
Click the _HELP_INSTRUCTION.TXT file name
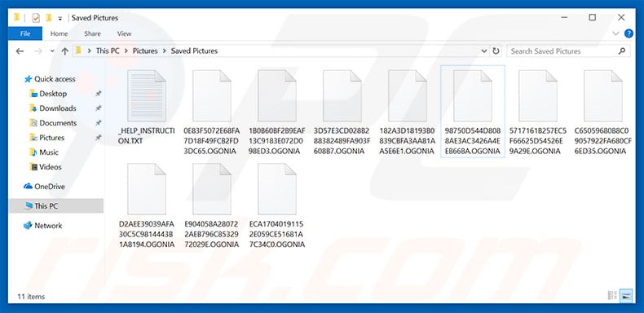click(x=147, y=136)
